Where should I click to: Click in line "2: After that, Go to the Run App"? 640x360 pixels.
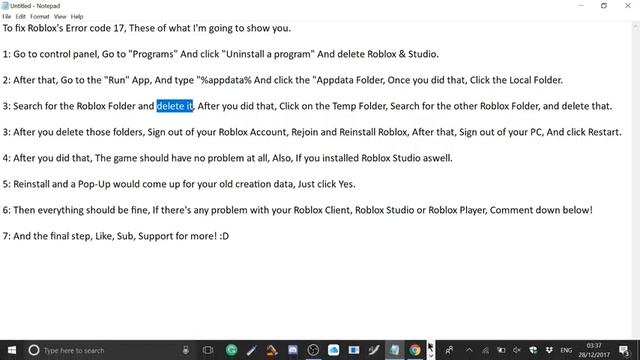282,80
